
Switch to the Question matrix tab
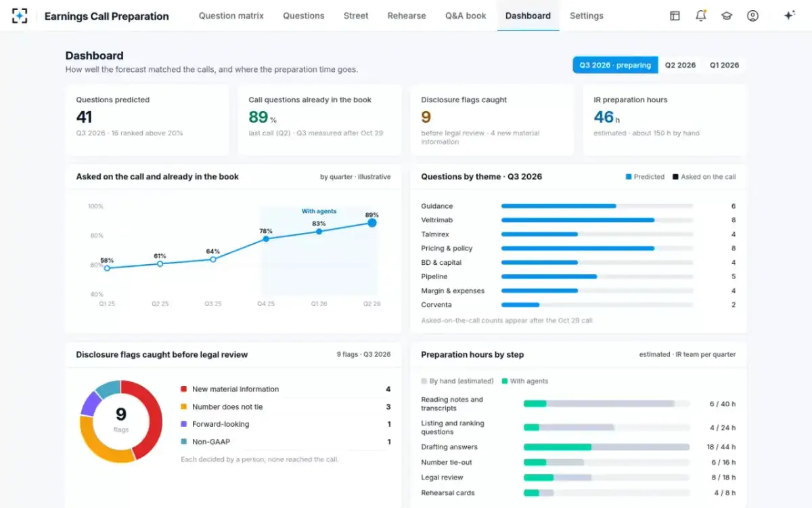pos(231,16)
